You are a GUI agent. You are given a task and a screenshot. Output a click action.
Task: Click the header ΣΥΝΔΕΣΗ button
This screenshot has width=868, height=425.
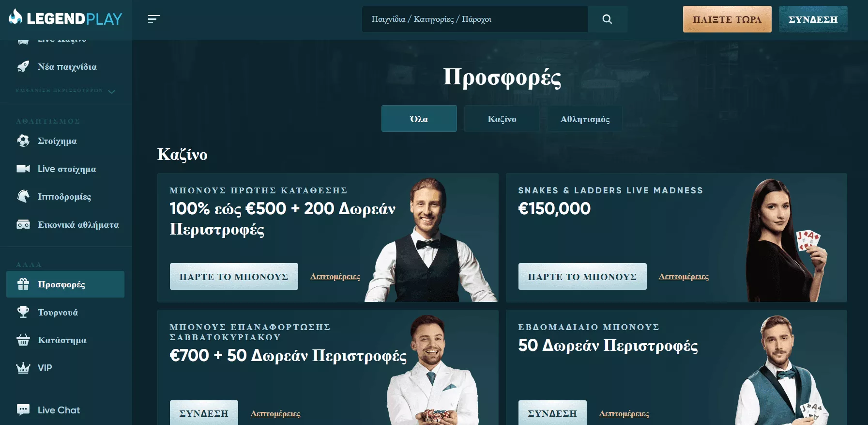813,19
